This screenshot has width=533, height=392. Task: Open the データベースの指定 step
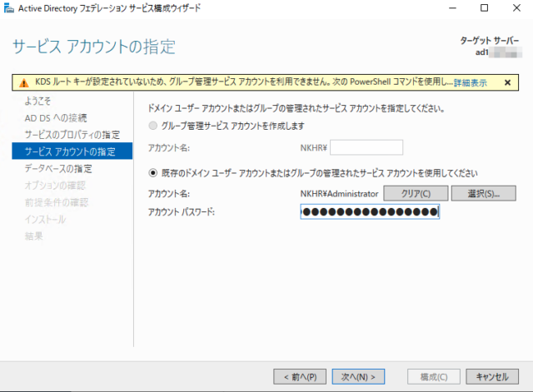point(58,168)
